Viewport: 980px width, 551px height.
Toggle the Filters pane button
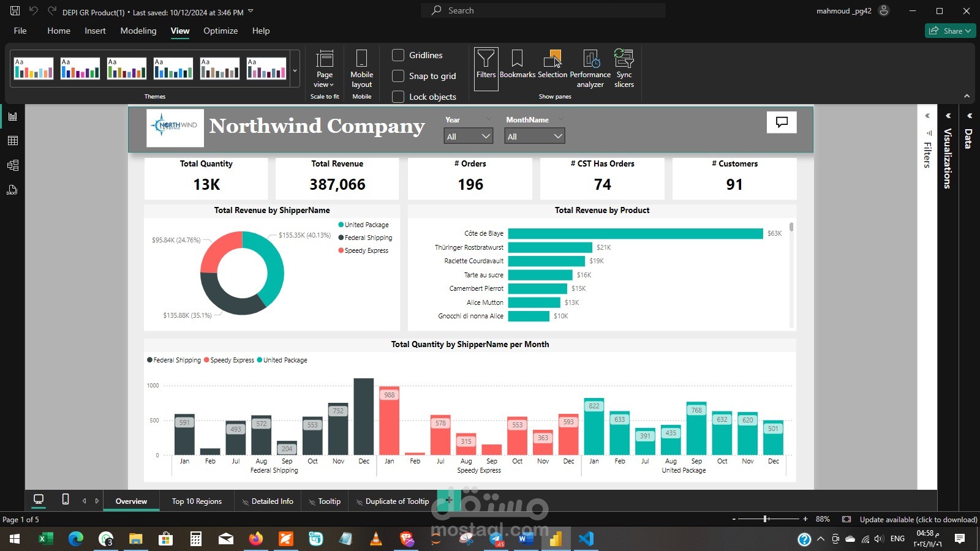[x=486, y=69]
